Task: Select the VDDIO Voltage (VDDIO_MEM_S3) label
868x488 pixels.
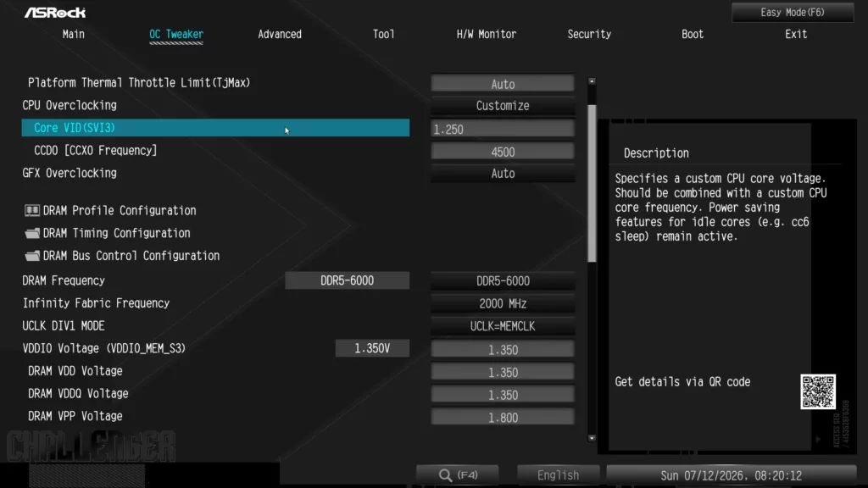Action: (x=104, y=348)
